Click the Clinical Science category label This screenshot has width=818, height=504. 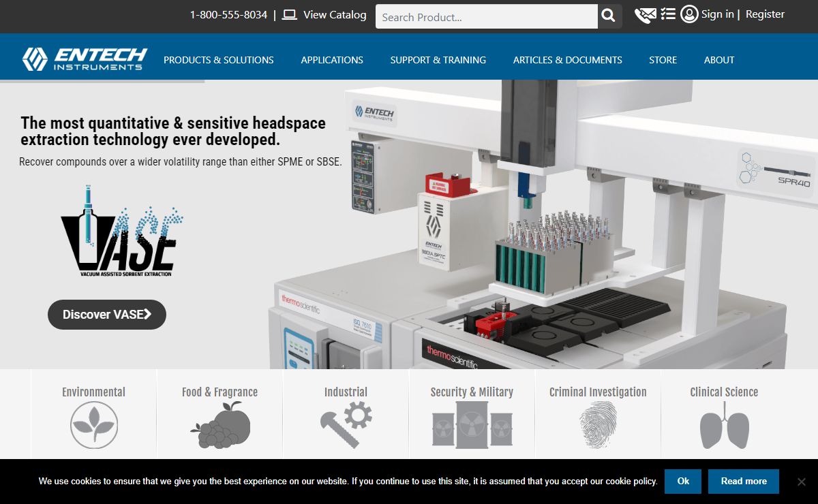(x=724, y=392)
